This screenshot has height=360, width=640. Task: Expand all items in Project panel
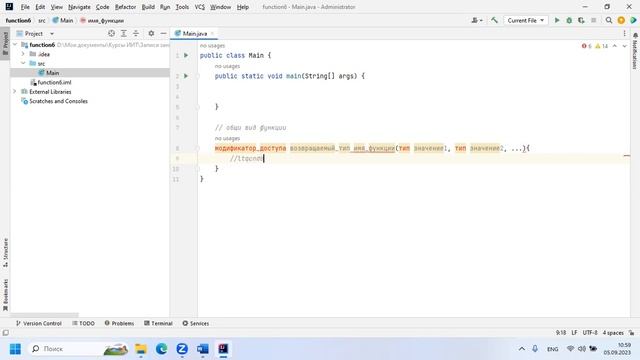tap(124, 33)
